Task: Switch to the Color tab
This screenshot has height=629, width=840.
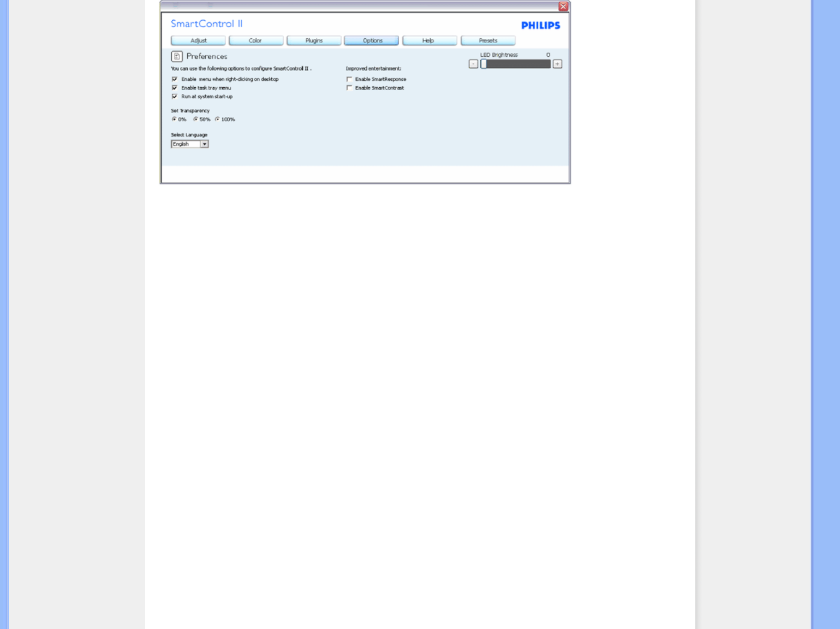Action: pyautogui.click(x=256, y=40)
